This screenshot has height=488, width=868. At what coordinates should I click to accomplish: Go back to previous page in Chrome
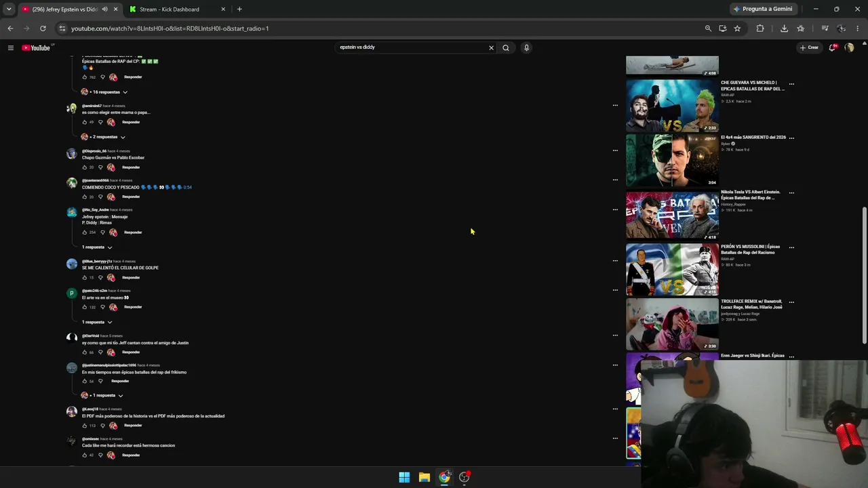pos(10,28)
